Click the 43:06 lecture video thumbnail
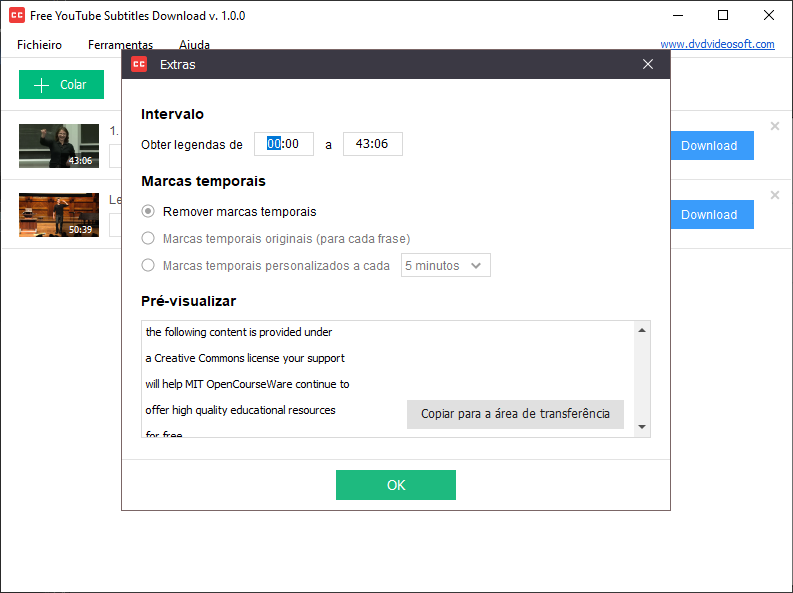 pos(59,146)
